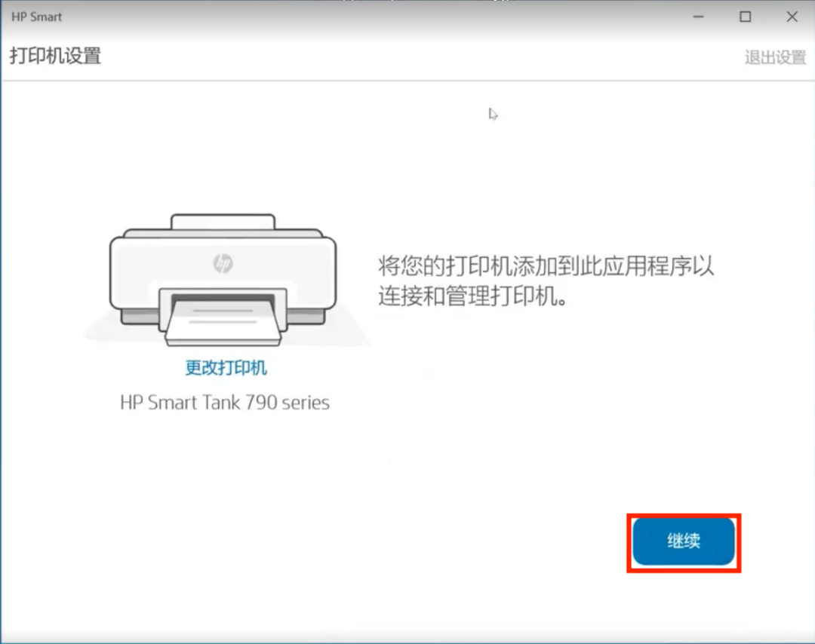Close the HP Smart application window
The height and width of the screenshot is (644, 815).
[x=792, y=16]
